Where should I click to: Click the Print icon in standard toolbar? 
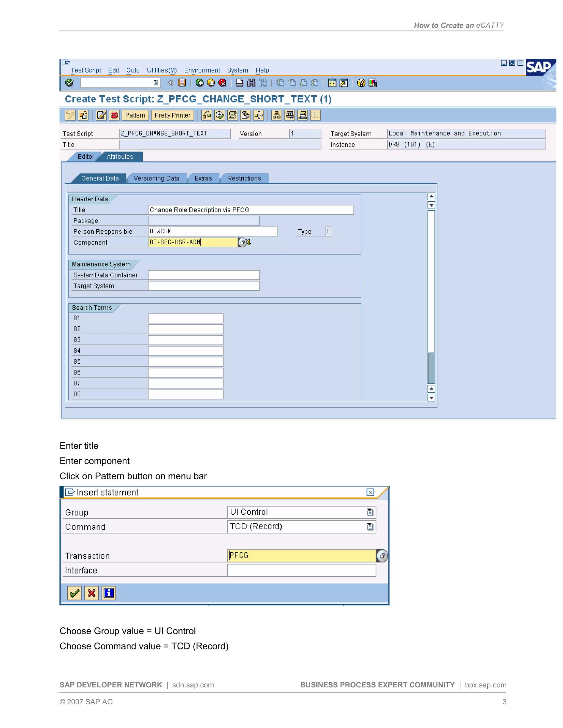tap(239, 83)
